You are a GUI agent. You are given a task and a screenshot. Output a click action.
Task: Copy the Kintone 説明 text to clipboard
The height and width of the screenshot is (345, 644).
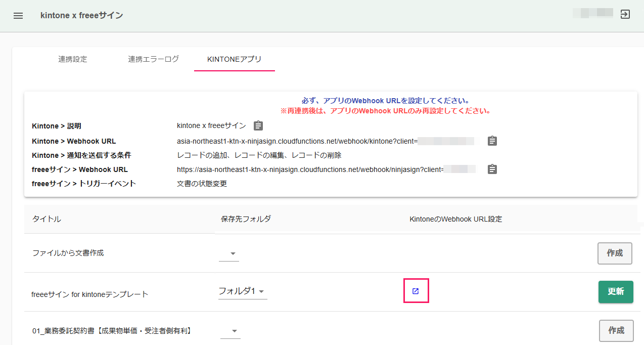[258, 125]
